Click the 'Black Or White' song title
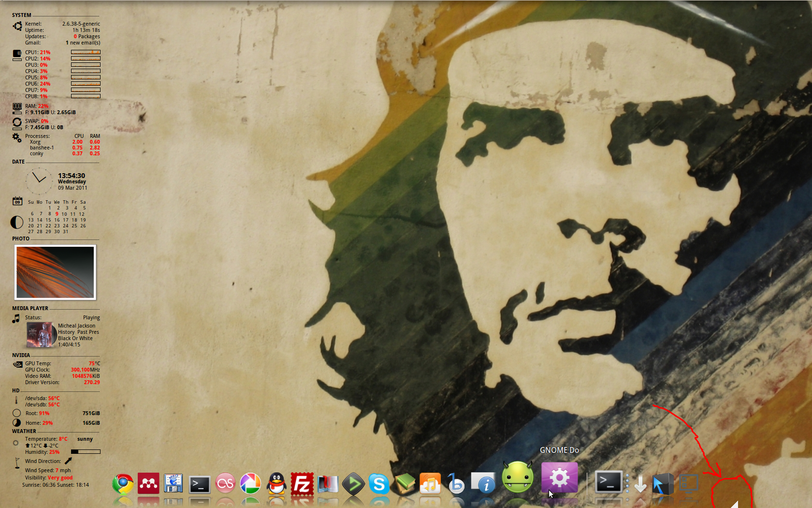Viewport: 812px width, 508px height. tap(75, 338)
